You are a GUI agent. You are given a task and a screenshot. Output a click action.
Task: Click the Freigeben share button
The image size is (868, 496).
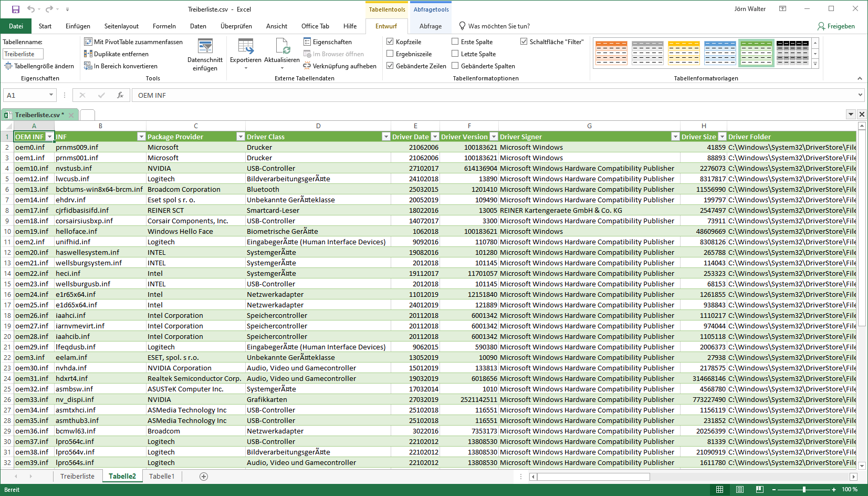836,26
